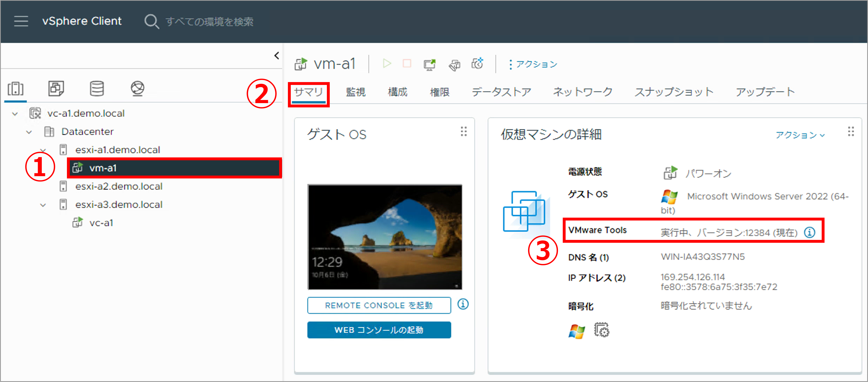
Task: Select host esxi-a3.demo.local
Action: (119, 204)
